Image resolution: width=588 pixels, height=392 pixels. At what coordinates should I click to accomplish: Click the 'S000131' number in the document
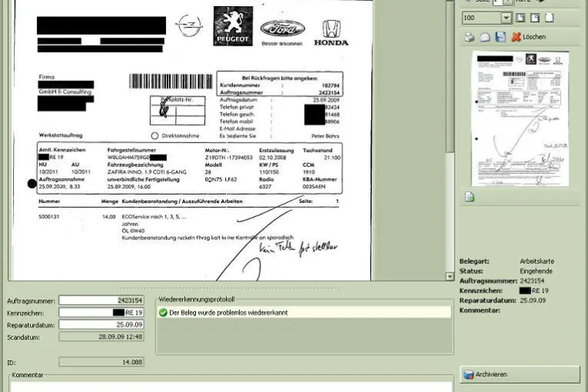coord(49,217)
